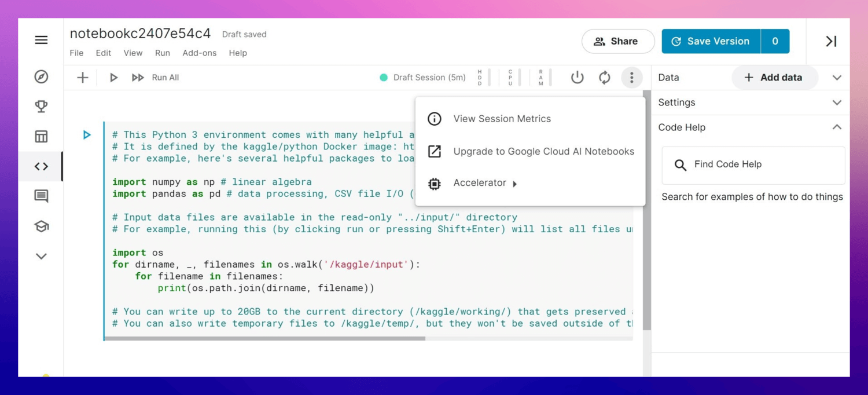This screenshot has height=395, width=868.
Task: Click the notebook vertical scrollbar
Action: tap(647, 210)
